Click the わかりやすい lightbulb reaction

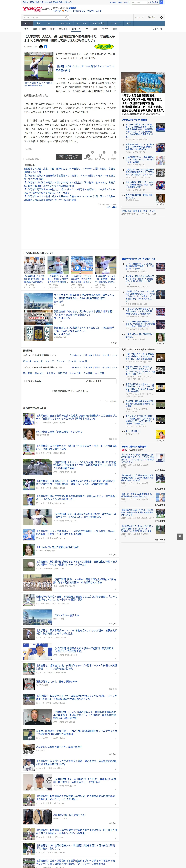point(100,157)
